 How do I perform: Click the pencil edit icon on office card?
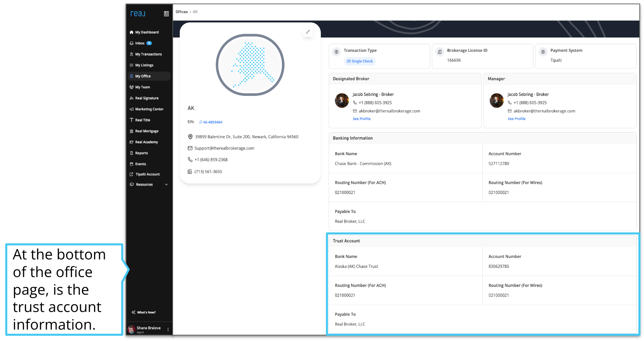click(x=308, y=32)
